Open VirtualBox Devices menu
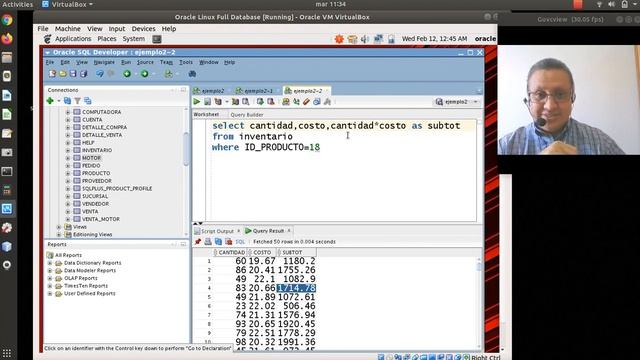 [x=143, y=29]
